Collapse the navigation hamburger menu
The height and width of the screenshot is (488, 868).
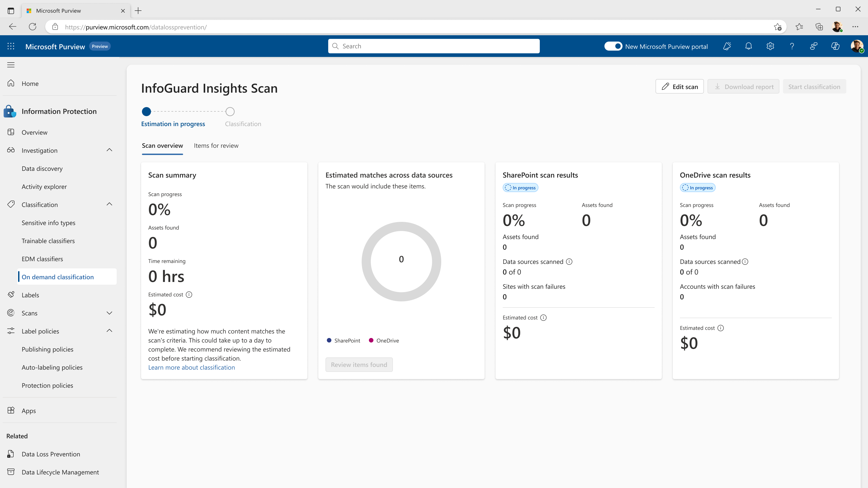point(11,65)
